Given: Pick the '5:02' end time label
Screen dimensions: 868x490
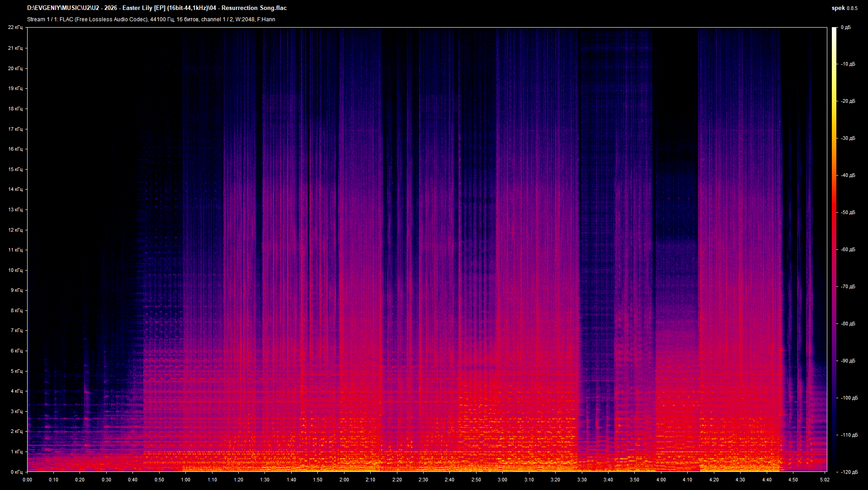Looking at the screenshot, I should pyautogui.click(x=825, y=480).
